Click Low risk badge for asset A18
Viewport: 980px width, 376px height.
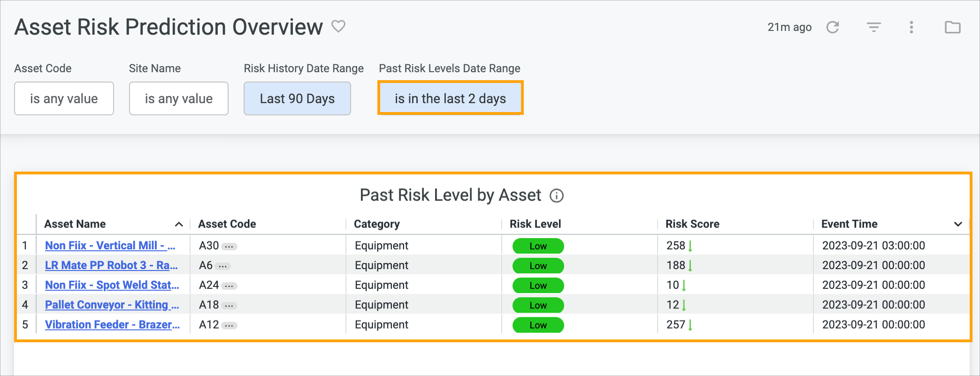click(x=538, y=305)
